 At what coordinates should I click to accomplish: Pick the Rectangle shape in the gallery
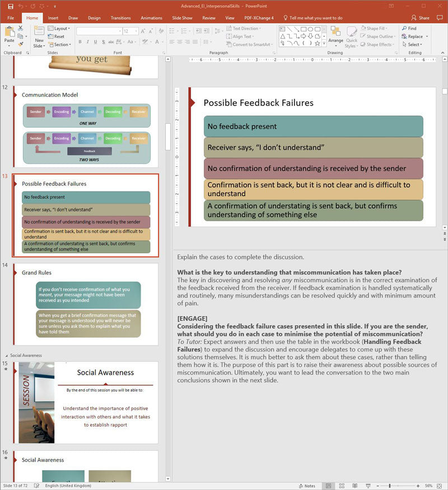[304, 29]
